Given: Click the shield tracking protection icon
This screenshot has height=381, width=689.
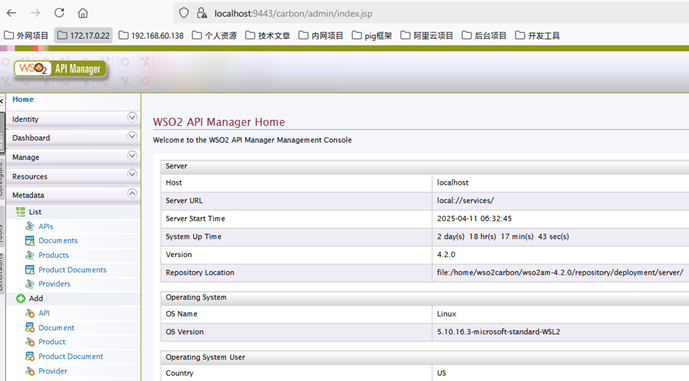Looking at the screenshot, I should coord(184,13).
